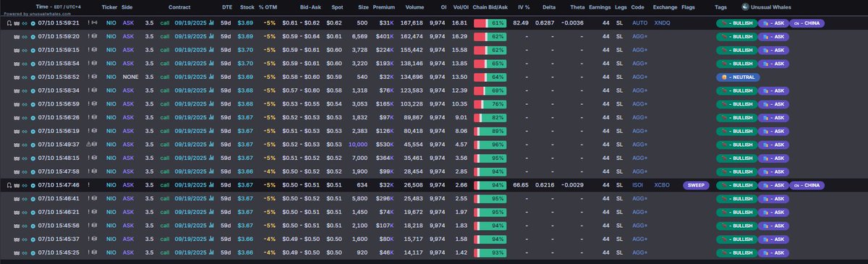The height and width of the screenshot is (264, 868).
Task: Click the alert bell icon on the 15:59:21 row
Action: click(x=9, y=23)
